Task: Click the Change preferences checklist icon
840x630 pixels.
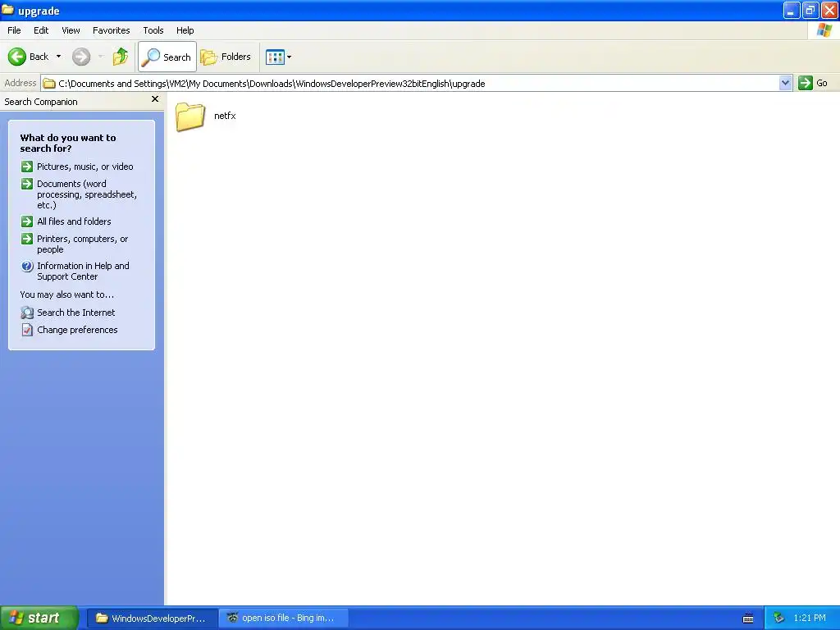Action: (x=27, y=330)
